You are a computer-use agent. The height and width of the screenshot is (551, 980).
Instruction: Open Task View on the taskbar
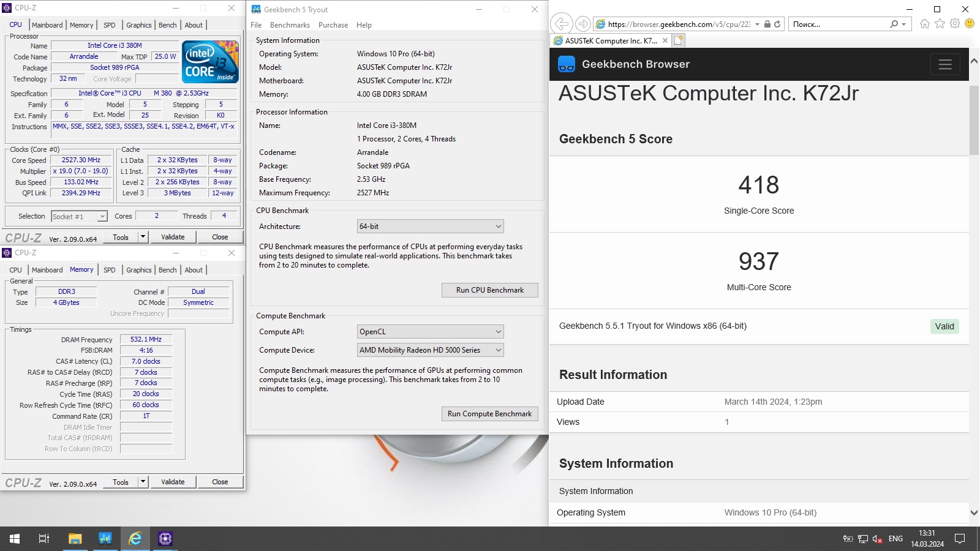[44, 539]
